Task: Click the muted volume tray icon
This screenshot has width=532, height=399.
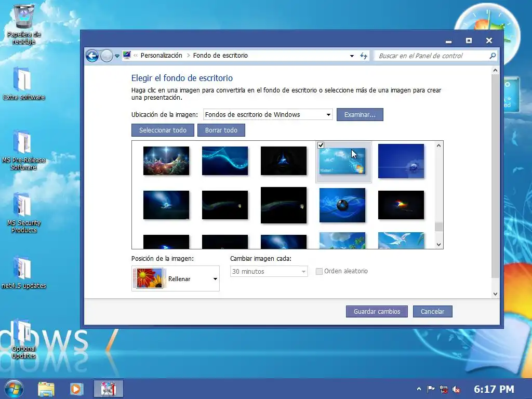Action: tap(456, 390)
